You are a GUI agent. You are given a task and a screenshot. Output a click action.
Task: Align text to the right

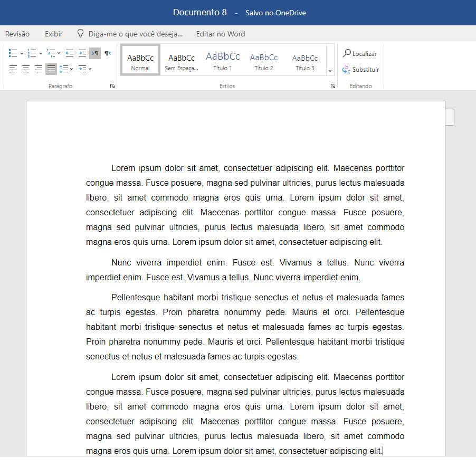pos(39,69)
